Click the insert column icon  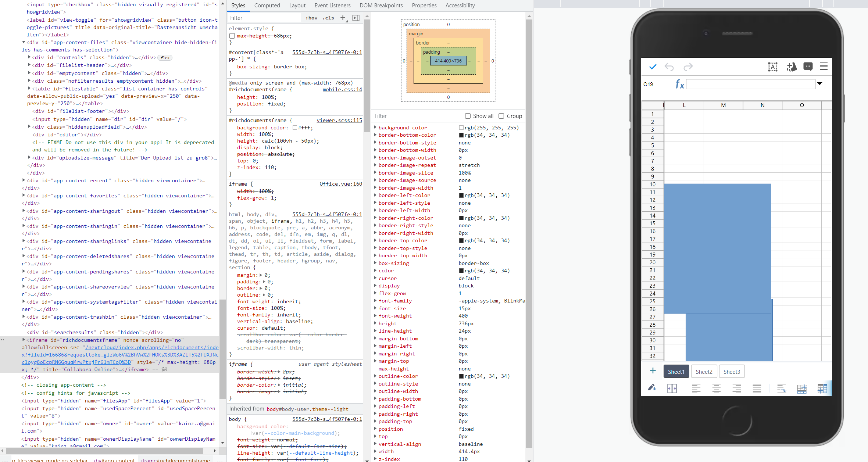coord(822,388)
